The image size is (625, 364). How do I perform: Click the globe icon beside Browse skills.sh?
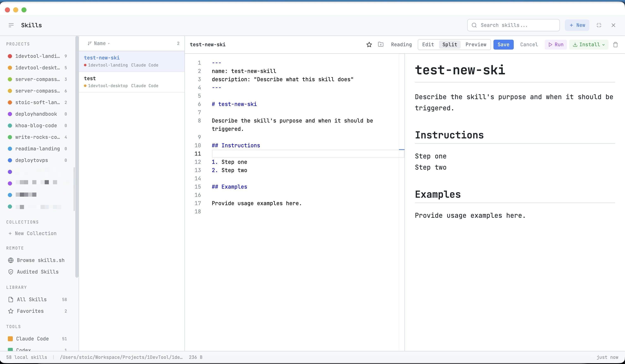[x=11, y=260]
